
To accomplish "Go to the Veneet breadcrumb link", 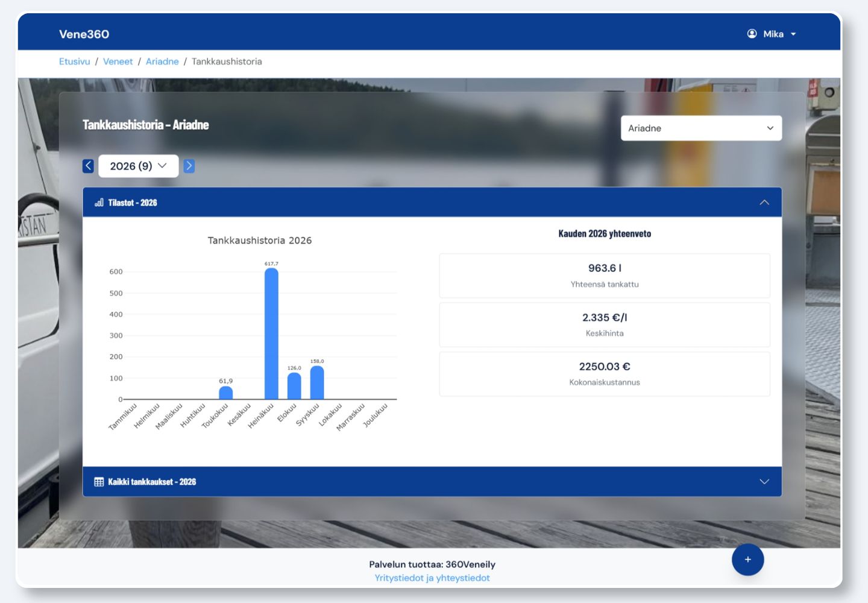I will point(118,62).
